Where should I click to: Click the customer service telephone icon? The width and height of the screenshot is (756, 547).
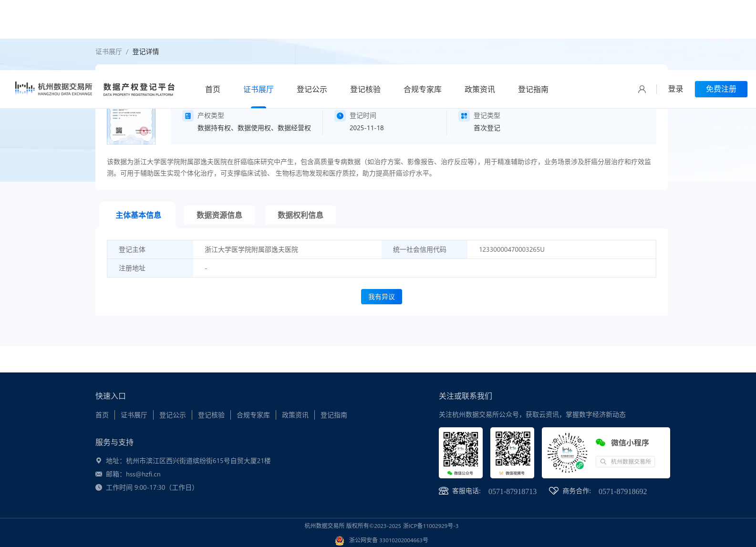click(x=444, y=491)
